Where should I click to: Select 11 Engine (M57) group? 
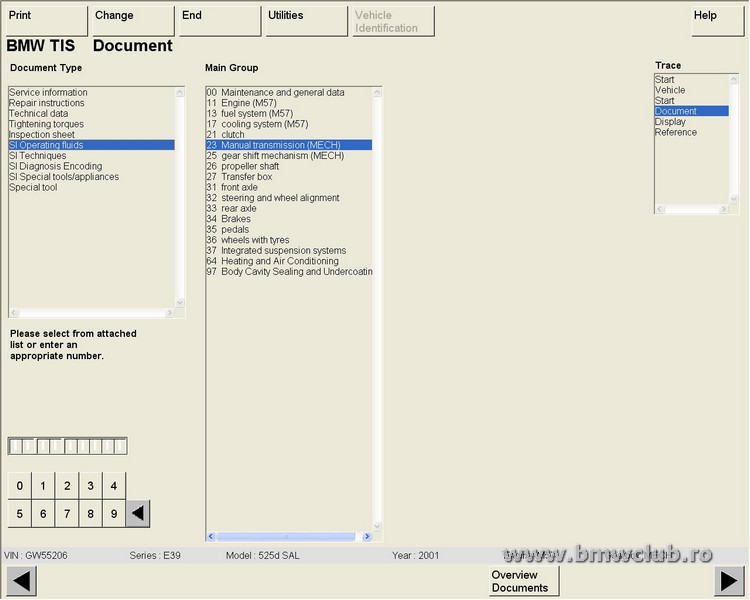[x=289, y=103]
